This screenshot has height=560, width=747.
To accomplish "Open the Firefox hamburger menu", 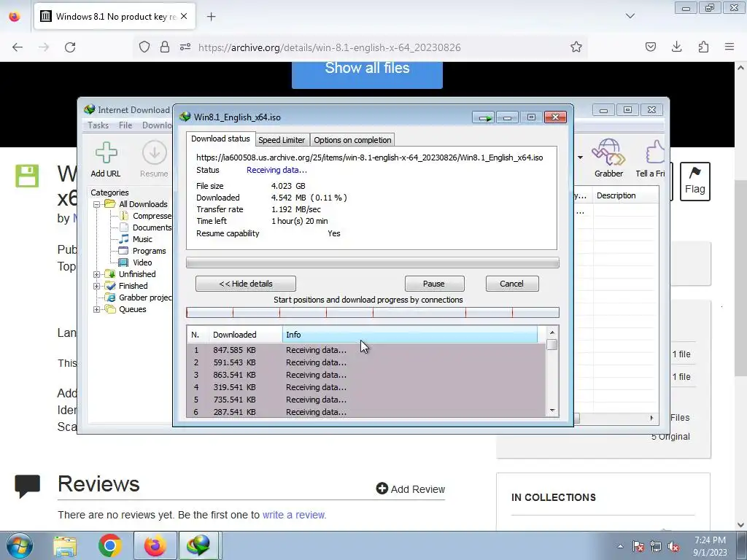I will (729, 47).
